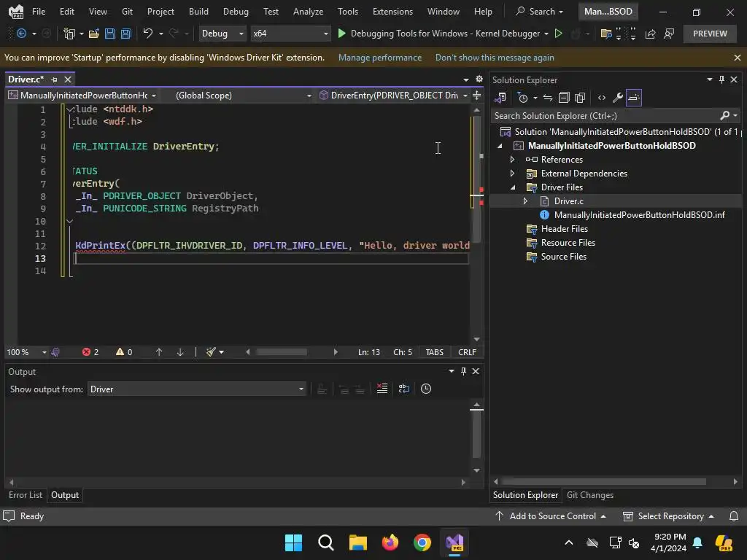Viewport: 747px width, 560px height.
Task: Open the Extensions menu
Action: 392,12
